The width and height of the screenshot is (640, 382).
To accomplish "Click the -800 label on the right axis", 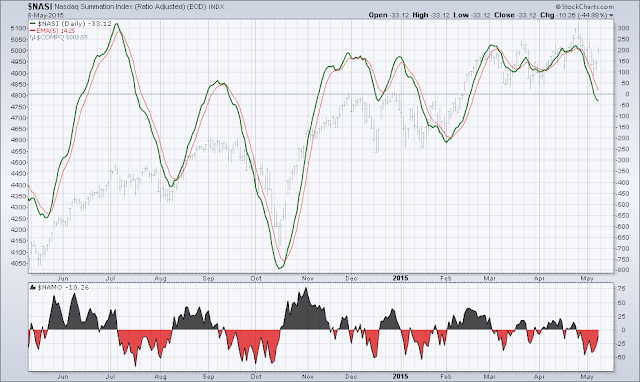I will [622, 270].
